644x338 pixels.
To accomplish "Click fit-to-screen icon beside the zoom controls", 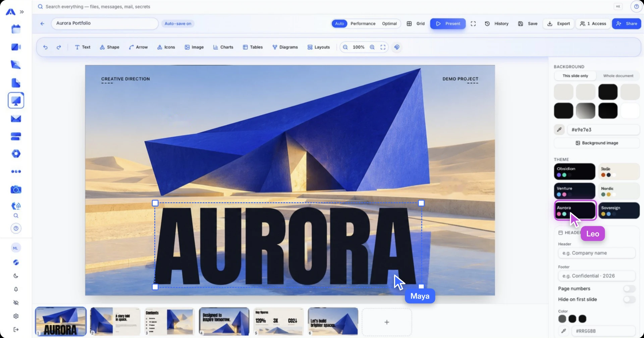I will (x=383, y=47).
